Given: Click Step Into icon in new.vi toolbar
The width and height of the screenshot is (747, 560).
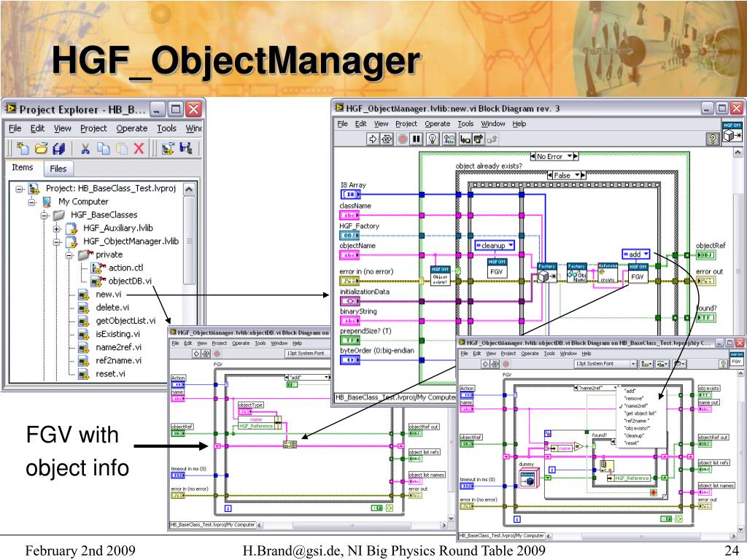Looking at the screenshot, I should point(465,139).
